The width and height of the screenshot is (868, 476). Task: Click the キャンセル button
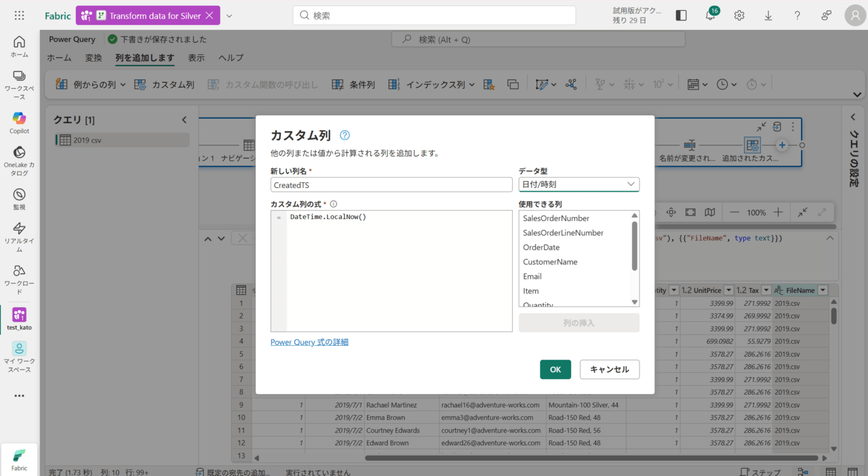click(x=609, y=370)
